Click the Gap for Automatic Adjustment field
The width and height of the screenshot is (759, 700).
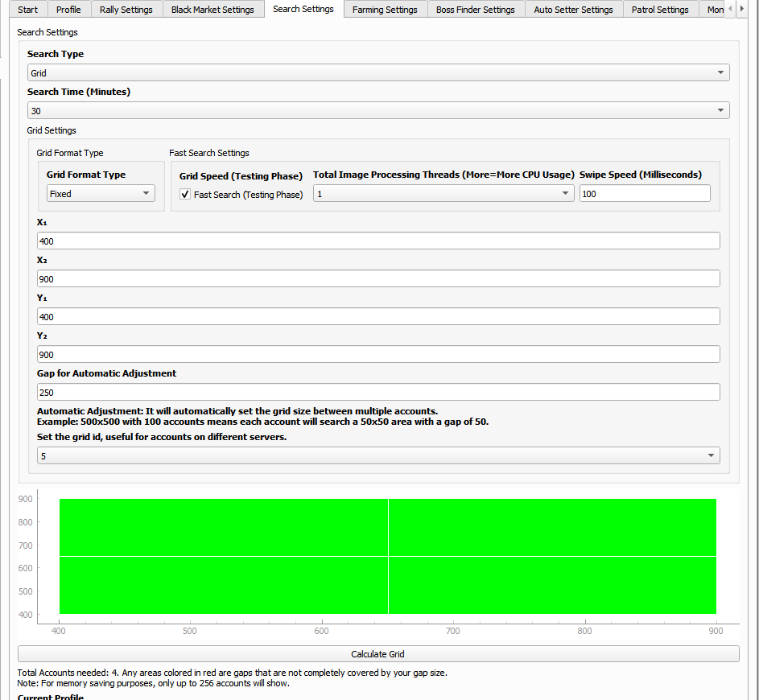pos(378,393)
